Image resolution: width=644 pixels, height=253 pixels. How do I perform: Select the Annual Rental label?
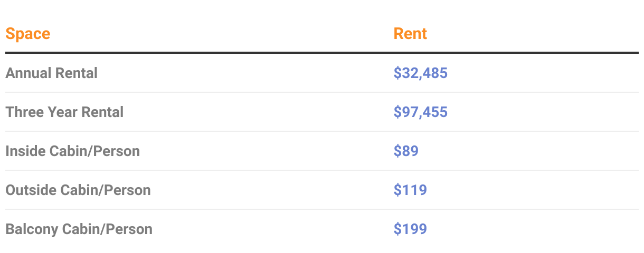51,73
